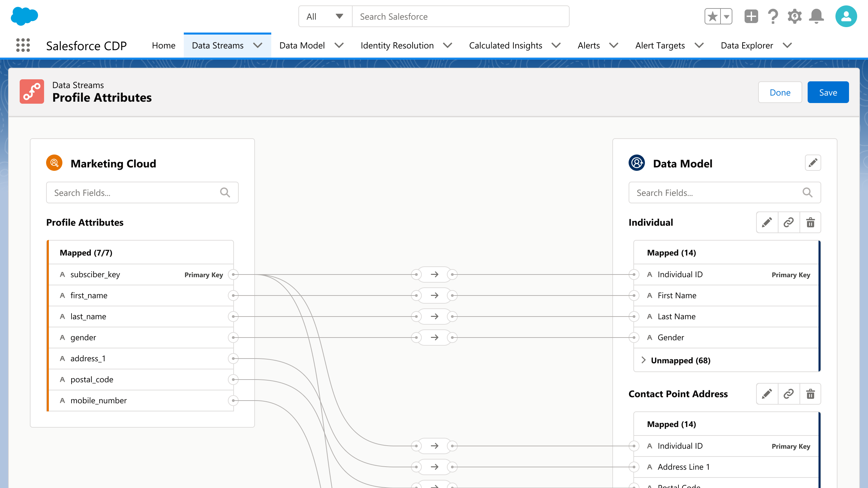Open the Identity Resolution dropdown chevron
This screenshot has width=868, height=488.
click(448, 45)
